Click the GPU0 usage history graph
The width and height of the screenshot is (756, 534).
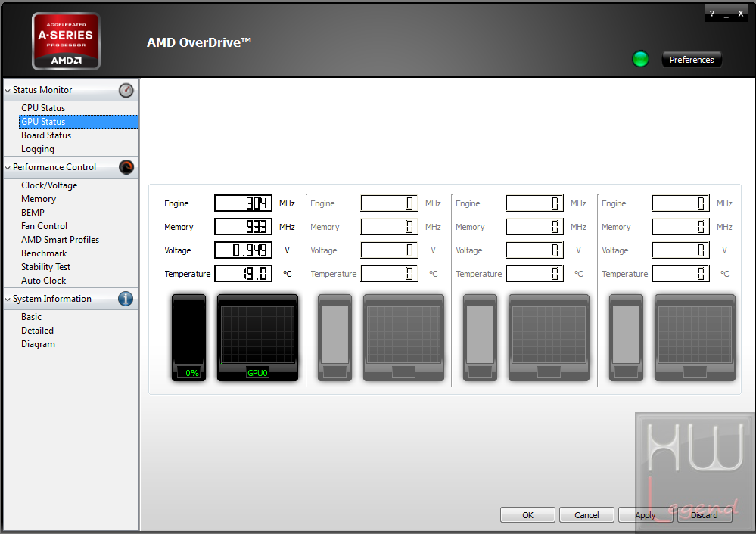pos(257,338)
